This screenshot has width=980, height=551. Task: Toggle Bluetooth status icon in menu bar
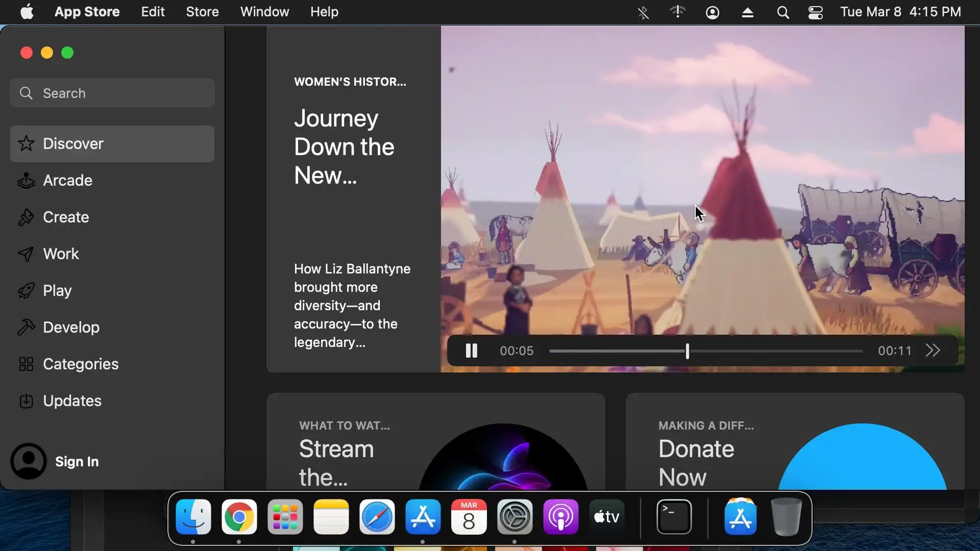pos(643,12)
